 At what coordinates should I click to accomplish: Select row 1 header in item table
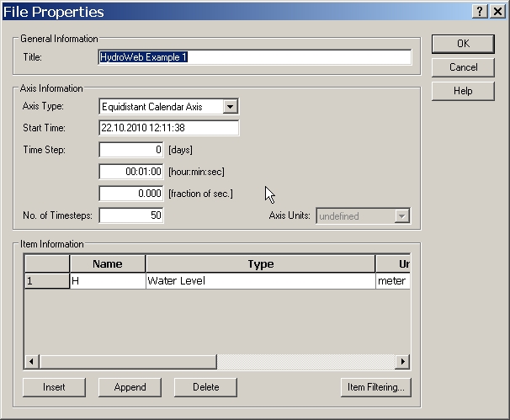[x=46, y=281]
